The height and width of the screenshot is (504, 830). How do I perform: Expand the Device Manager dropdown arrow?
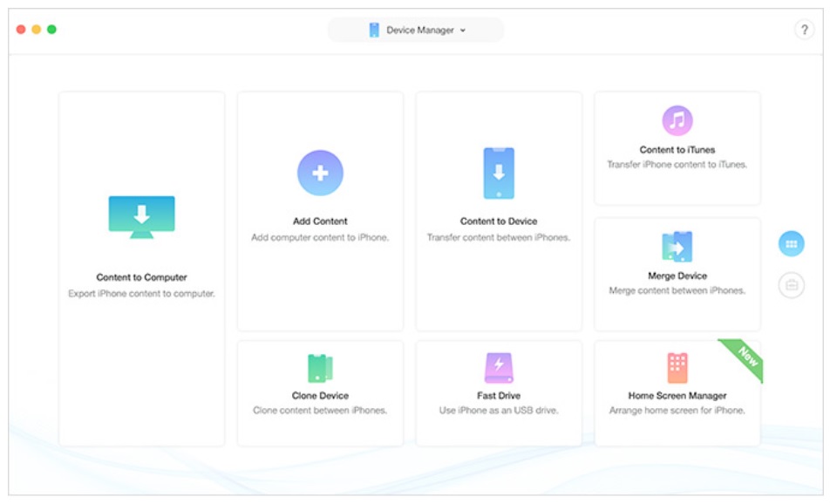pyautogui.click(x=463, y=31)
